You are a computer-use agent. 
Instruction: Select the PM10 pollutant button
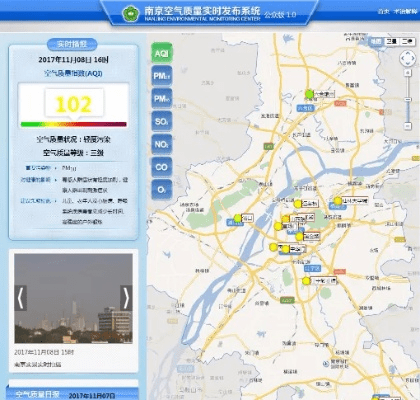tap(162, 99)
